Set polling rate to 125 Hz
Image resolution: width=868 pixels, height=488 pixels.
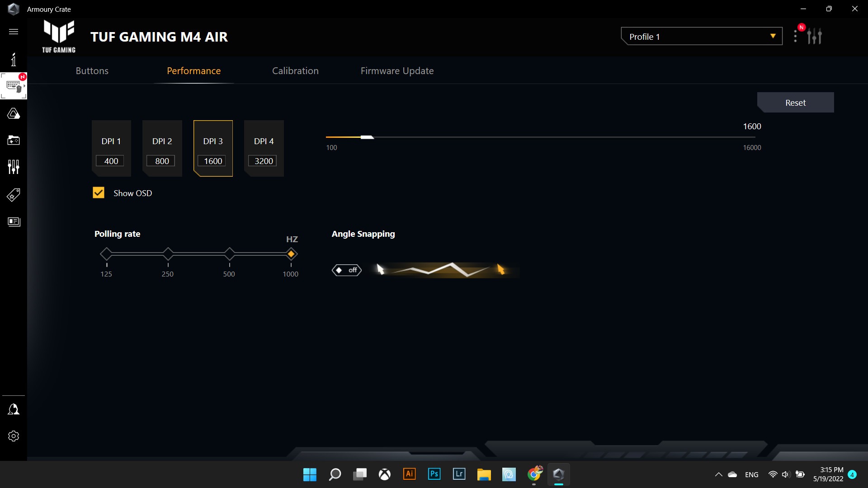(x=106, y=254)
